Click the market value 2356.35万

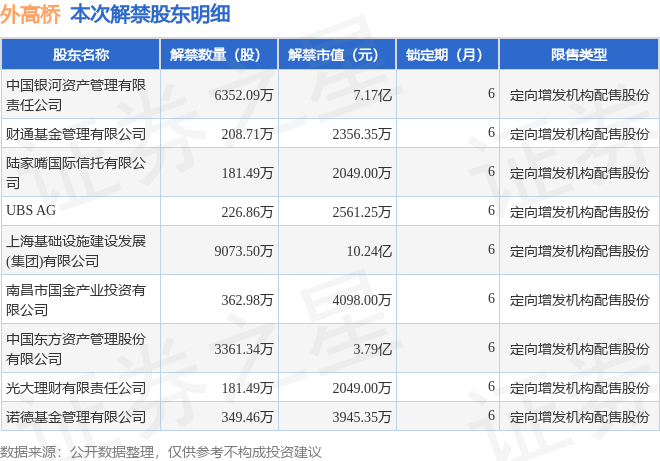click(x=362, y=134)
